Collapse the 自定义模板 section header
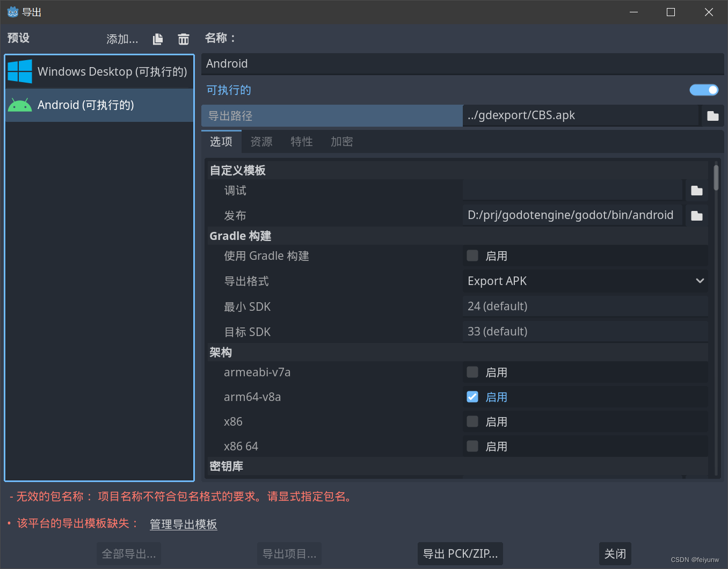Image resolution: width=728 pixels, height=569 pixels. click(457, 170)
